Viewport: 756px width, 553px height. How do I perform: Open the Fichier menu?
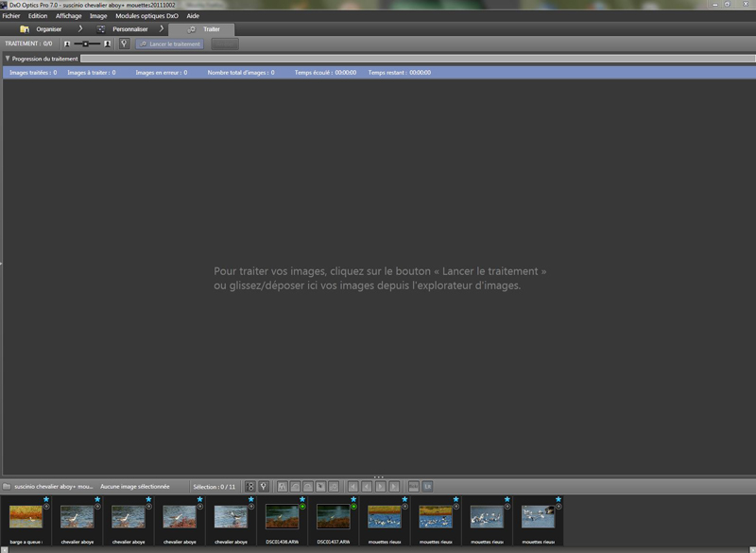click(x=11, y=16)
